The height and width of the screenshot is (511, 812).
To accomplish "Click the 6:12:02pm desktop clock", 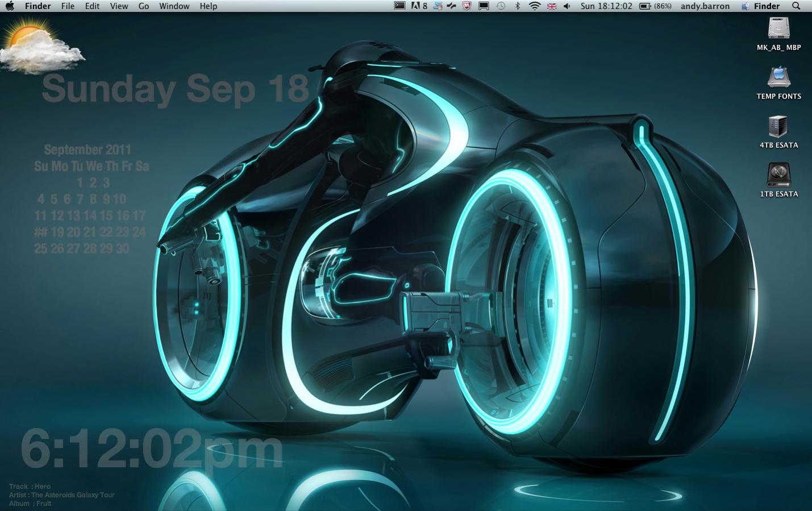I will click(x=152, y=450).
